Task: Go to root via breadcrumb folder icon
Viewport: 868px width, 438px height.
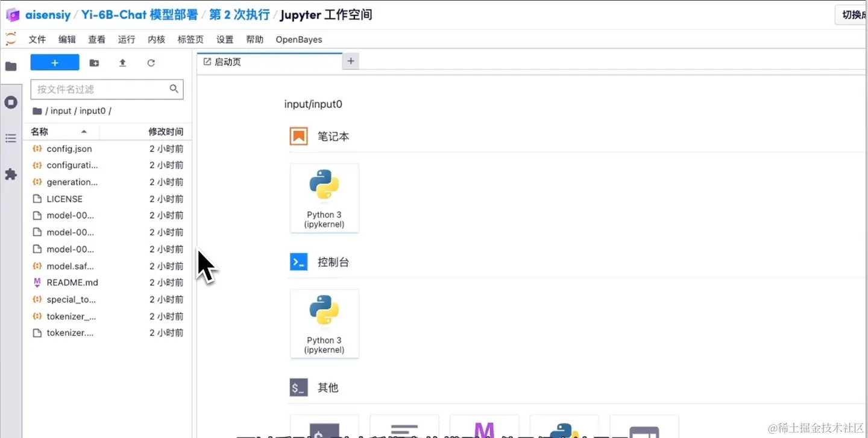Action: 37,111
